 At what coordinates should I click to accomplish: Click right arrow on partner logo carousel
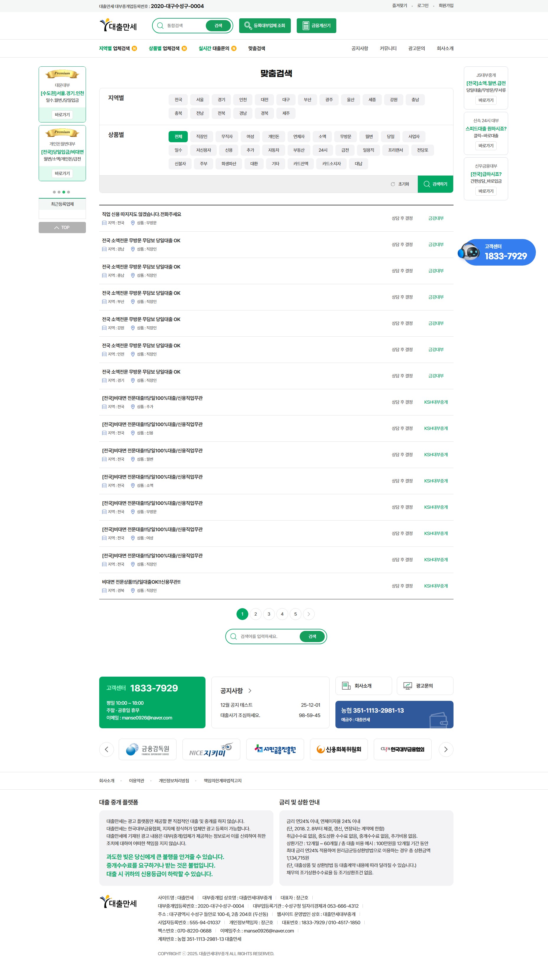(446, 749)
